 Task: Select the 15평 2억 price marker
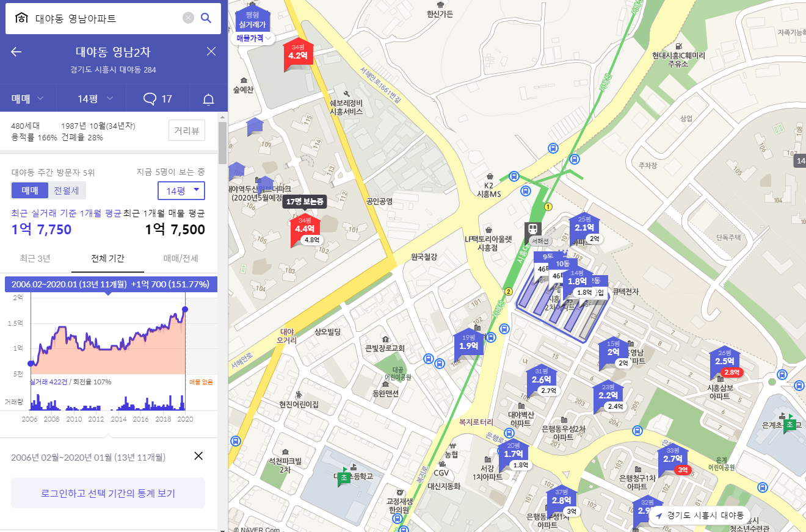[614, 351]
